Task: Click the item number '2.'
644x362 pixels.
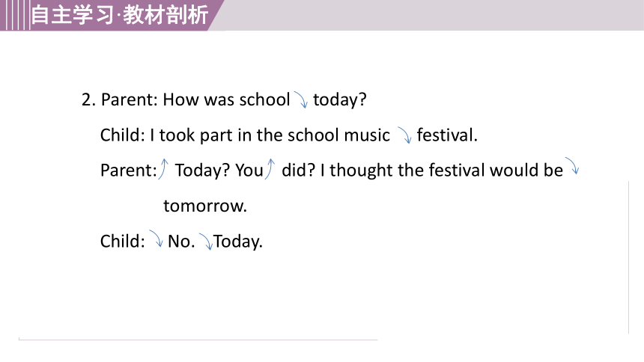Action: pyautogui.click(x=88, y=99)
